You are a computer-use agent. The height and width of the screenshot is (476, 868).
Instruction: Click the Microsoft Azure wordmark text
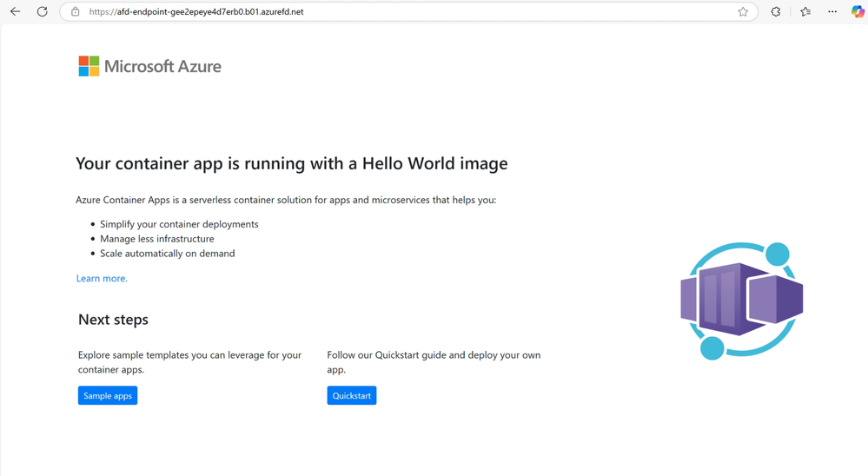point(162,66)
